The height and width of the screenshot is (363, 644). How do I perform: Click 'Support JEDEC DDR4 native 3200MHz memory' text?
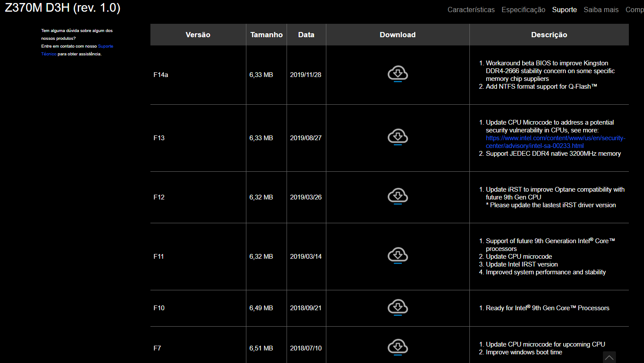(x=553, y=154)
